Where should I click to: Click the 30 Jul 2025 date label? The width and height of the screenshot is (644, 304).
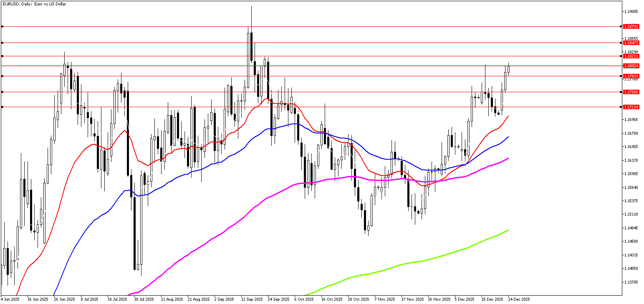click(144, 299)
